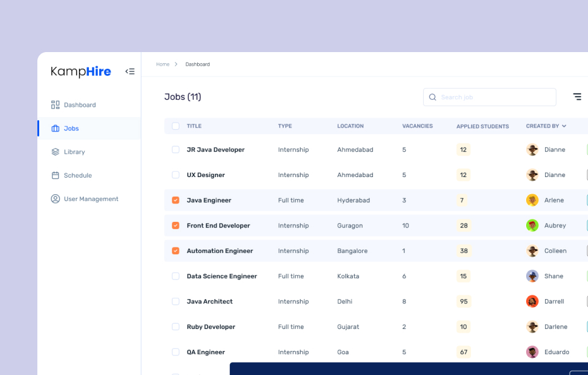Screen dimensions: 588x375
Task: Click the 67 applied students badge
Action: click(464, 352)
